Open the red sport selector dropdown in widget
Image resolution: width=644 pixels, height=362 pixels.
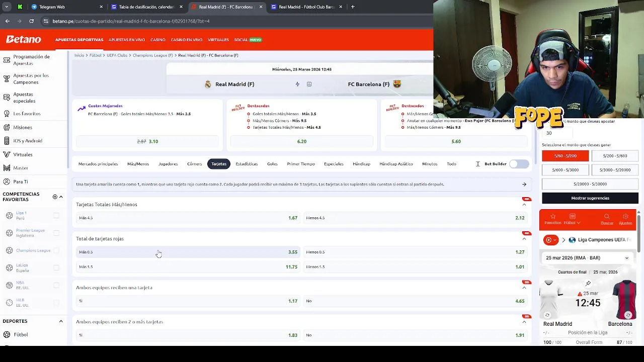(551, 240)
